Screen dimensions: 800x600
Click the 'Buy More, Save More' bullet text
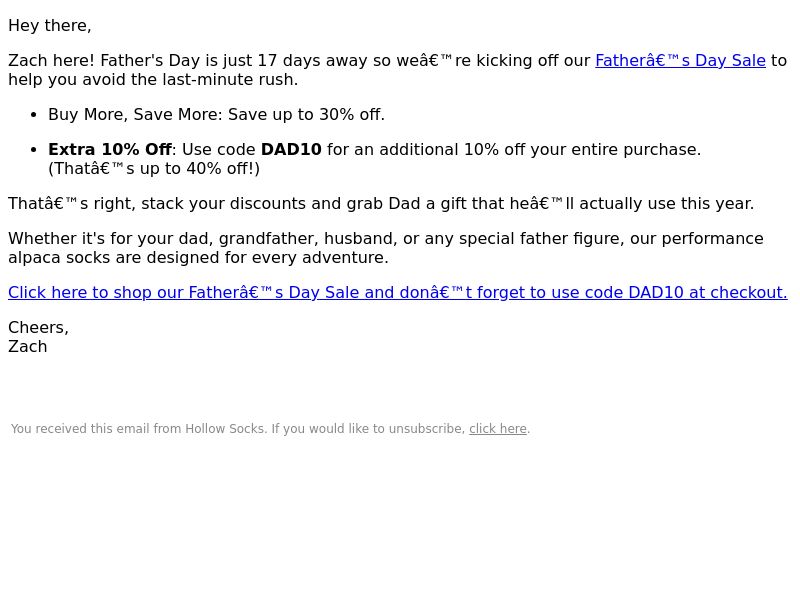[x=216, y=115]
